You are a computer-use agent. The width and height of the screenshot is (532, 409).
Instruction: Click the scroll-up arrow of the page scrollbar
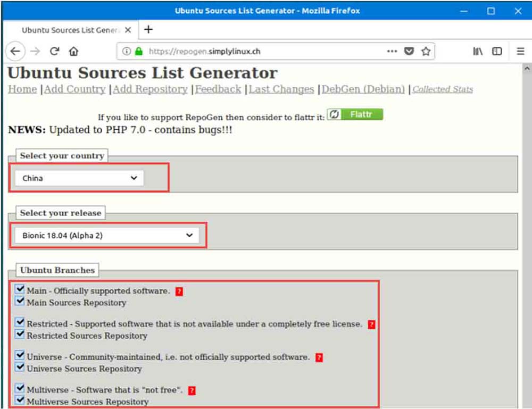(527, 69)
